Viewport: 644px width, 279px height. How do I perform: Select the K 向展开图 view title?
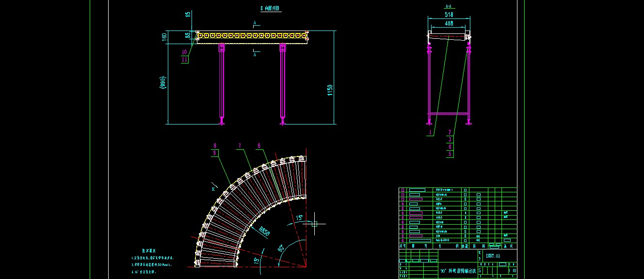tap(270, 9)
